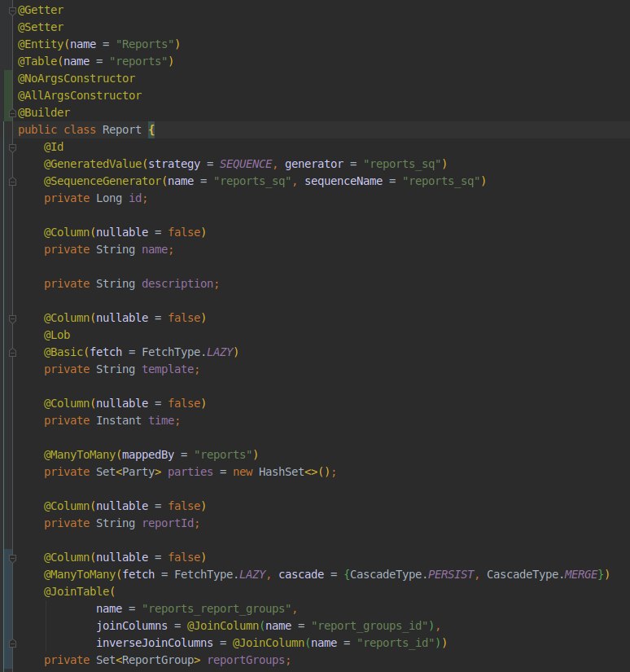Collapse the fold marker beside @Getter
This screenshot has height=672, width=630.
coord(12,11)
